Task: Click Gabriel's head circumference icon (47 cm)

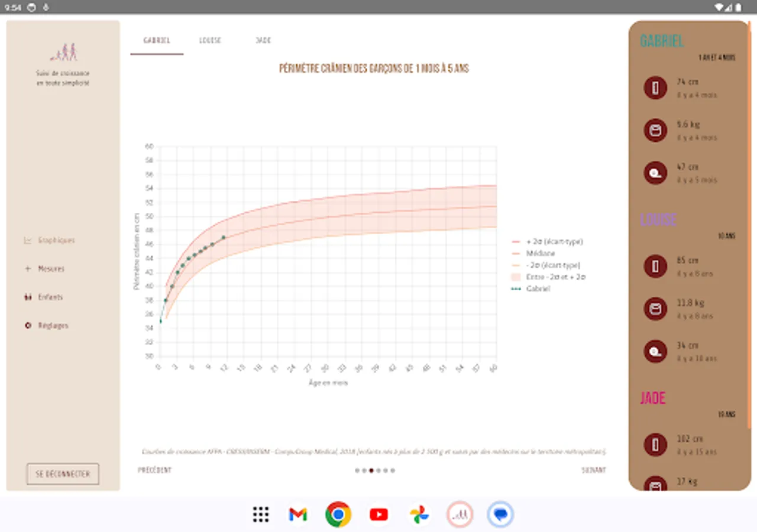Action: (655, 173)
